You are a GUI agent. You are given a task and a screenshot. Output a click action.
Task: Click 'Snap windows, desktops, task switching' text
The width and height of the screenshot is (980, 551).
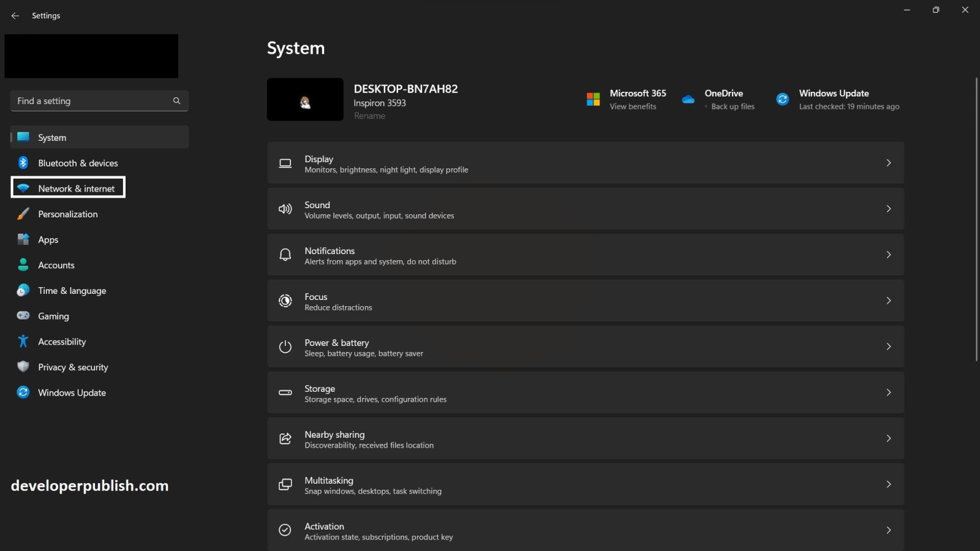[x=373, y=492]
